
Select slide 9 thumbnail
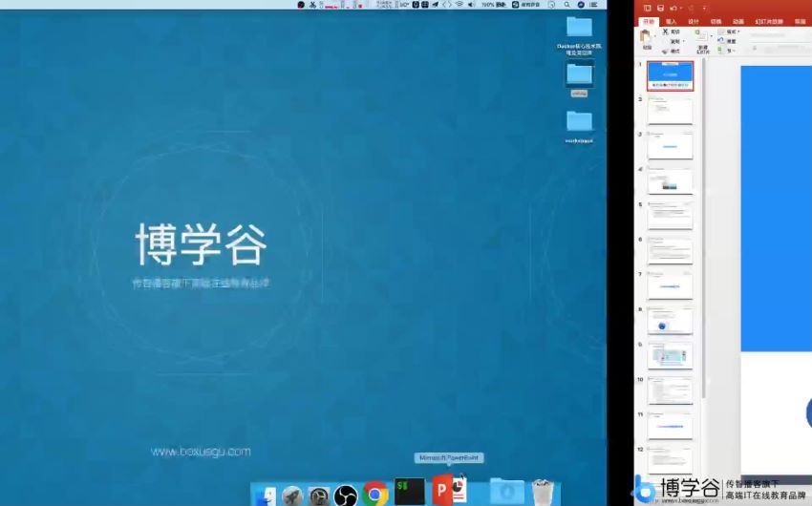pyautogui.click(x=670, y=356)
